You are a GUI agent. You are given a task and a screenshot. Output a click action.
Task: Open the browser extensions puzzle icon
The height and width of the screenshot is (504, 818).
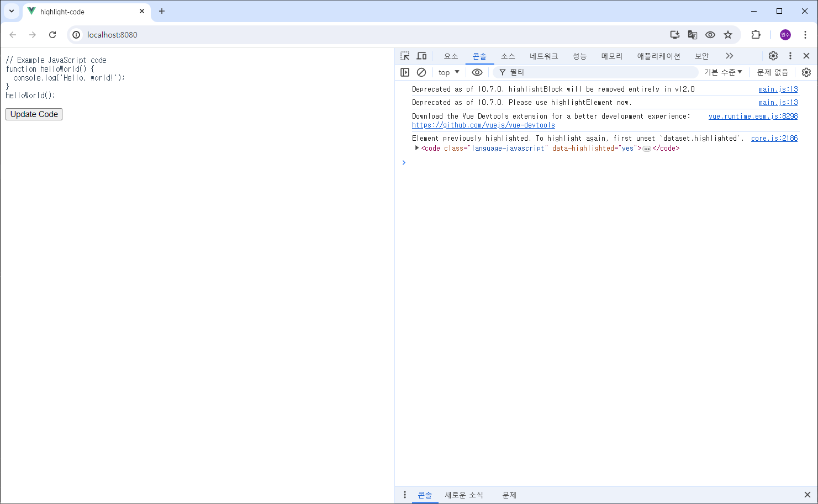point(756,34)
